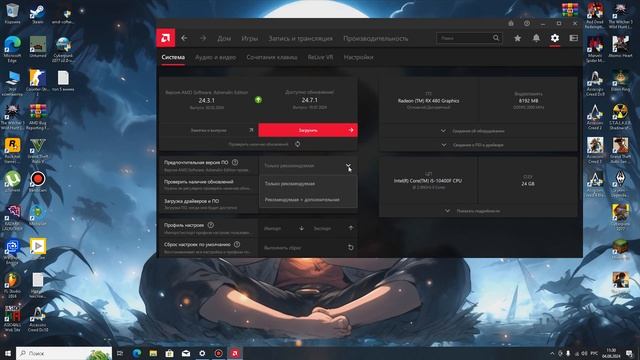The width and height of the screenshot is (640, 360).
Task: Switch to Настройки subtab
Action: point(358,57)
